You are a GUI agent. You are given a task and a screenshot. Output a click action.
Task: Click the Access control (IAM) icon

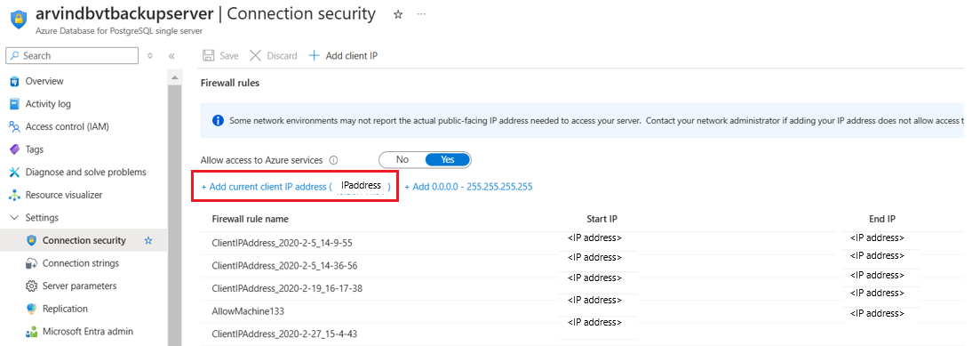pos(14,127)
